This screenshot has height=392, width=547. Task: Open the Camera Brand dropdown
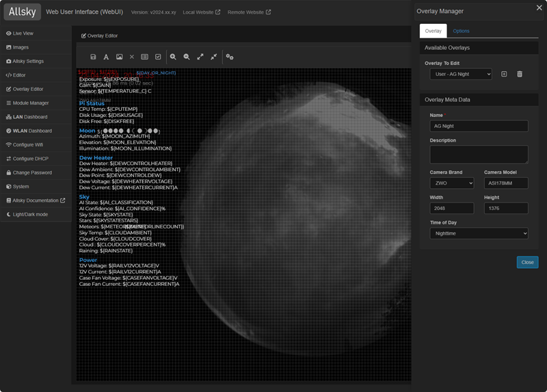point(452,183)
